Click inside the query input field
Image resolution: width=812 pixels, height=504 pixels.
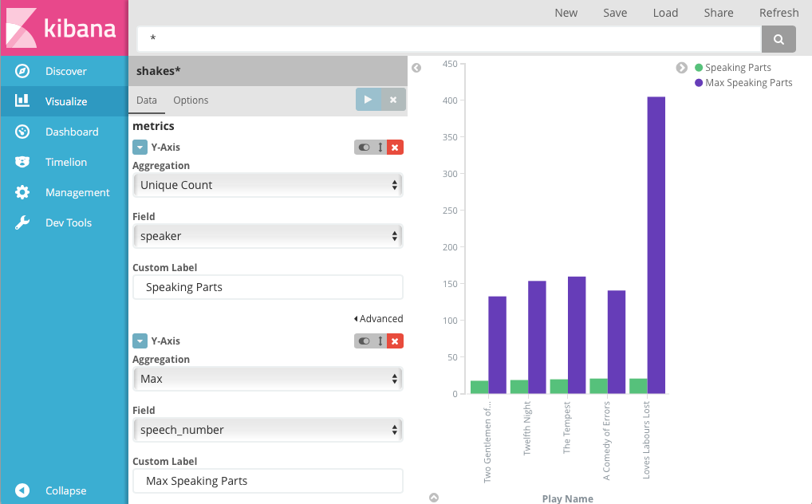(x=447, y=38)
